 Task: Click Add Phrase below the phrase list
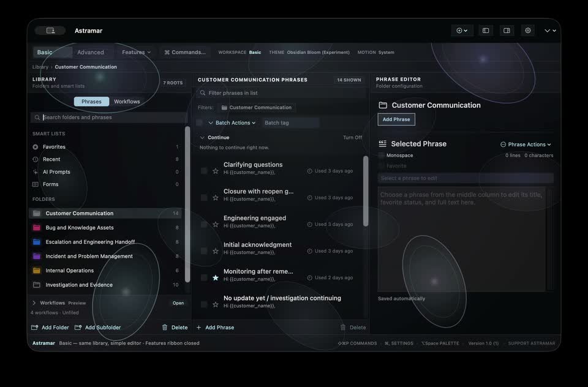(x=215, y=328)
